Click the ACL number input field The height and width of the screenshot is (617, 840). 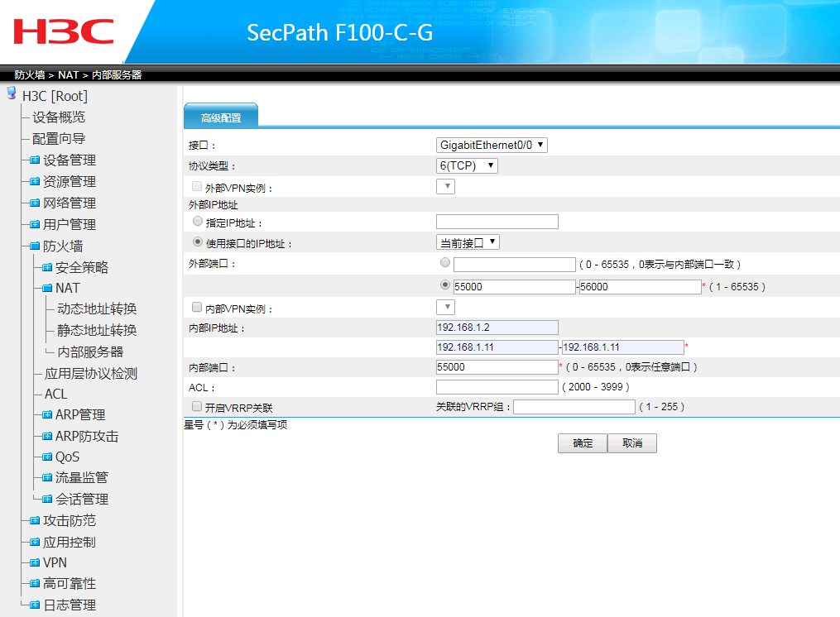tap(497, 387)
